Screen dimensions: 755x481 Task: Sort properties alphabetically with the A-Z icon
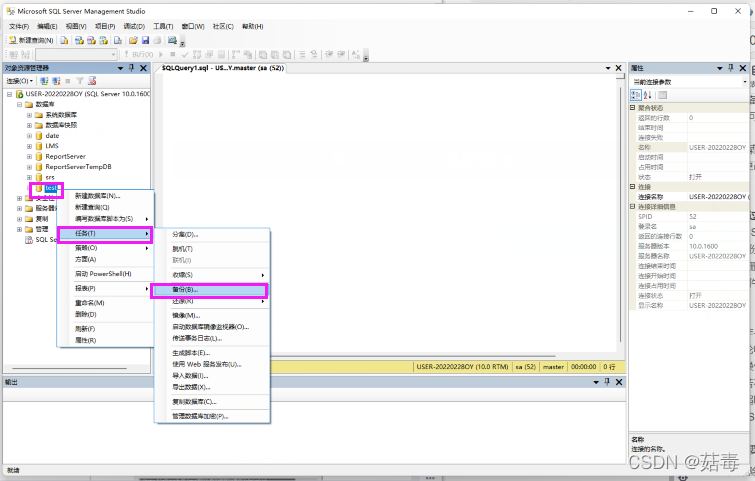(647, 95)
